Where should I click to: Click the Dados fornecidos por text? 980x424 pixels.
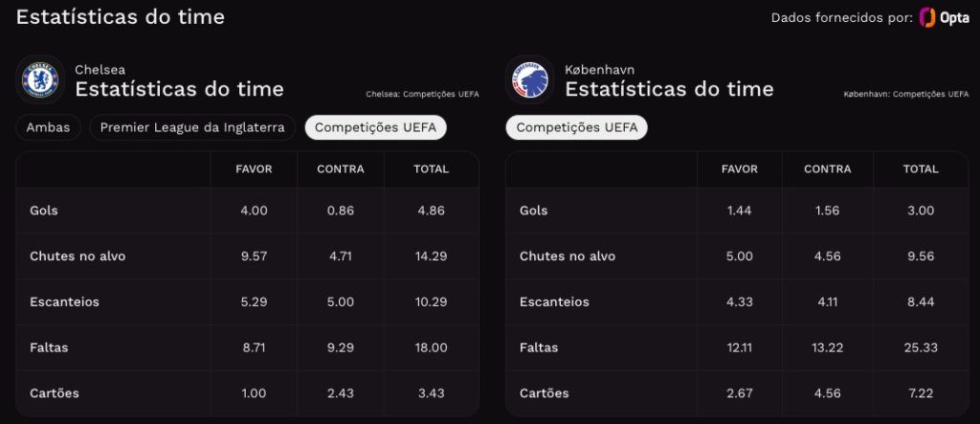[x=842, y=18]
